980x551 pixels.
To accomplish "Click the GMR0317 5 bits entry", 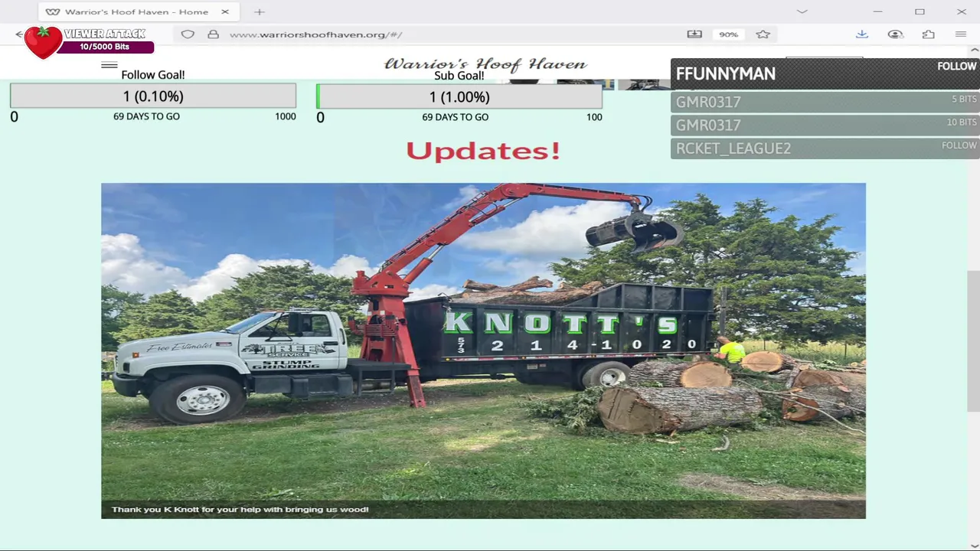I will click(x=825, y=102).
